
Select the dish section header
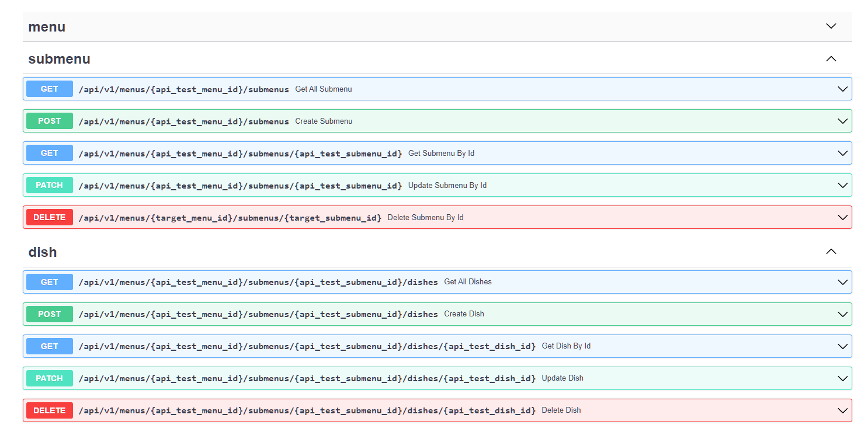42,252
